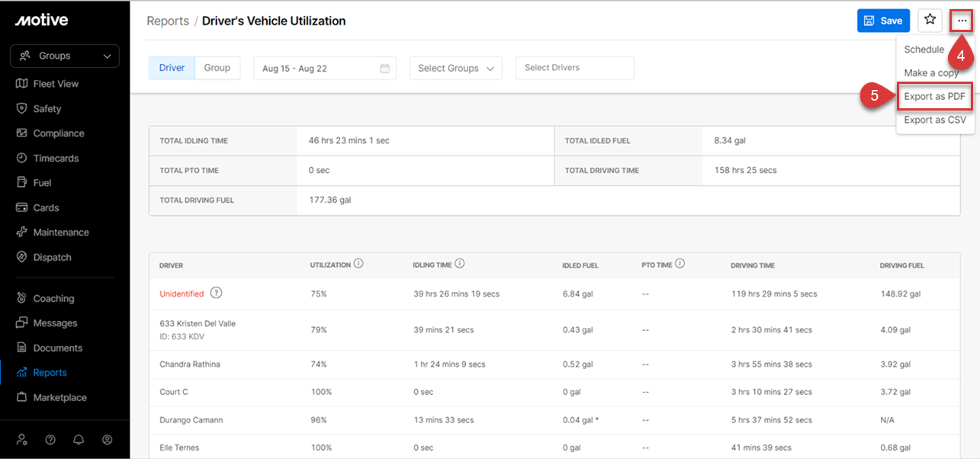Favorite this report with star icon
This screenshot has width=980, height=459.
[930, 21]
